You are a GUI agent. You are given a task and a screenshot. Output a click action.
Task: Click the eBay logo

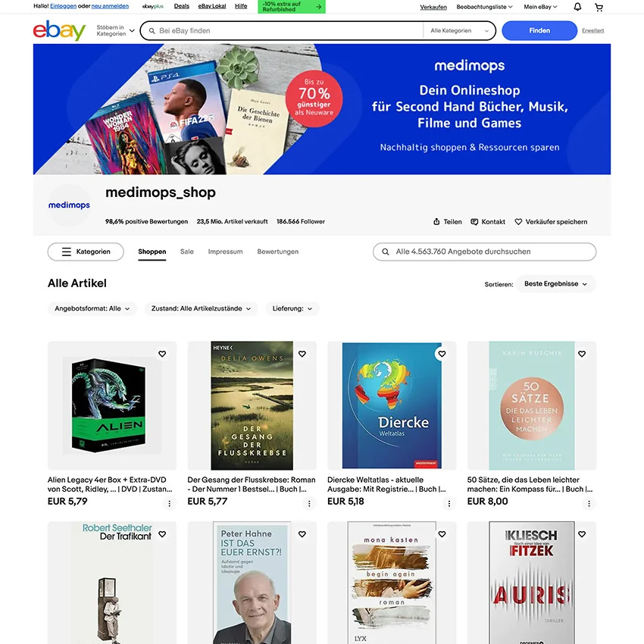(x=59, y=30)
